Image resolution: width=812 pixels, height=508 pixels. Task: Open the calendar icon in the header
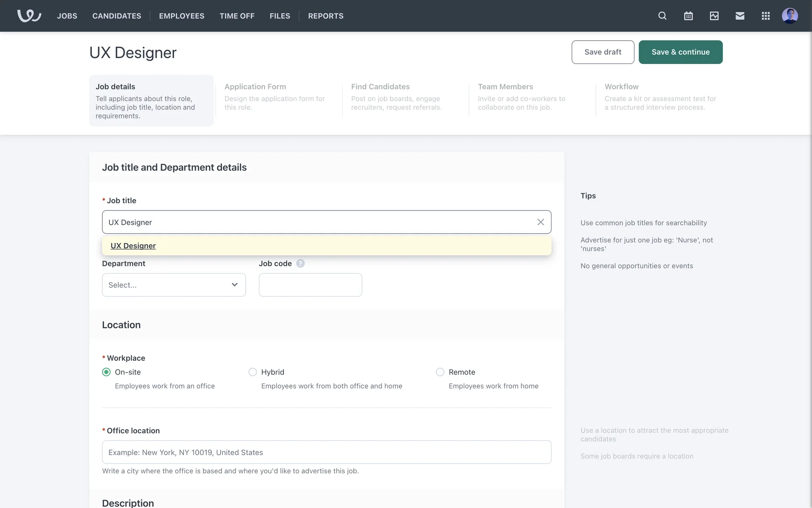688,16
